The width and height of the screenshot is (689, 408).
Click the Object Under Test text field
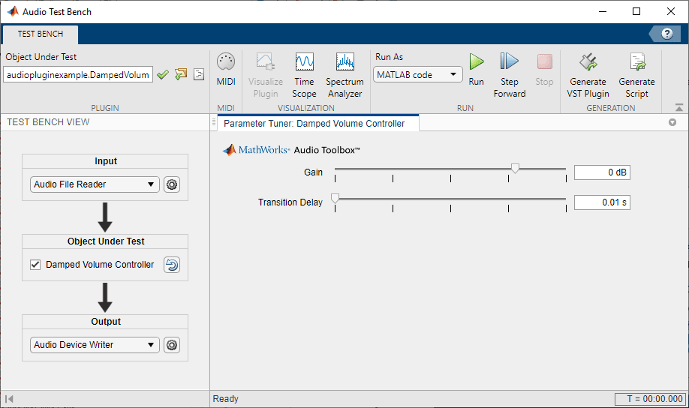tap(78, 75)
